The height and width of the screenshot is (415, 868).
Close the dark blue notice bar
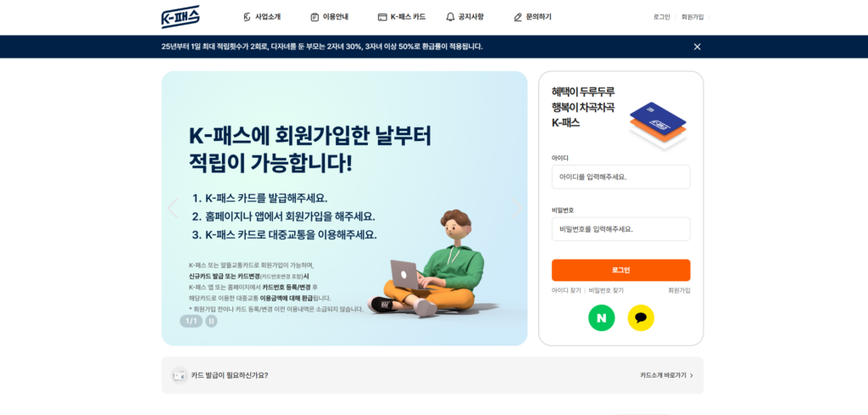pos(697,47)
